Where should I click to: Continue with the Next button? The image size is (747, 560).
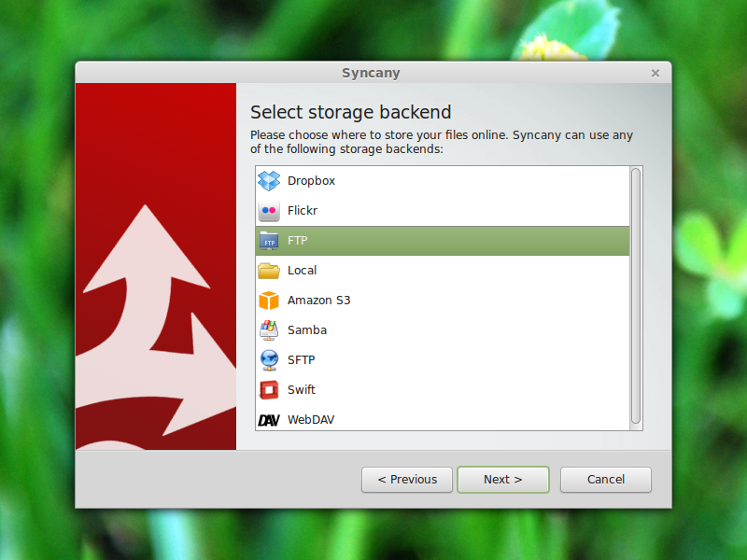(x=503, y=480)
